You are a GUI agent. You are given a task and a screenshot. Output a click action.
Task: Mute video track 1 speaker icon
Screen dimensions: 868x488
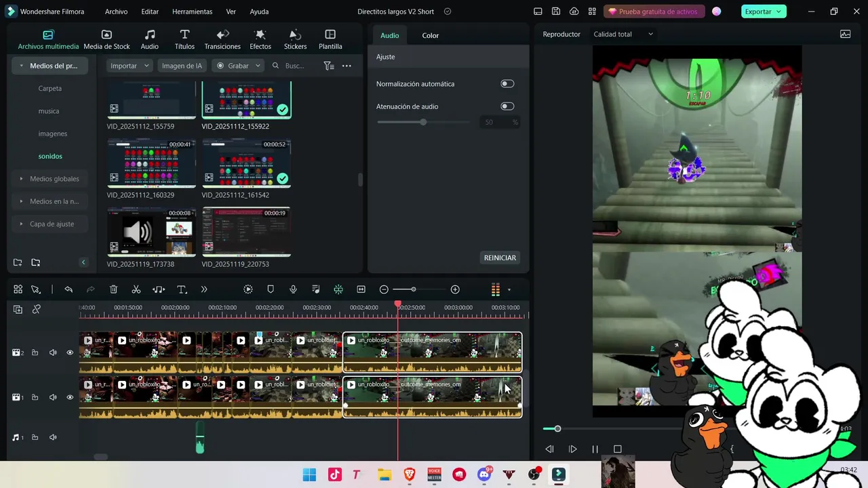(53, 397)
